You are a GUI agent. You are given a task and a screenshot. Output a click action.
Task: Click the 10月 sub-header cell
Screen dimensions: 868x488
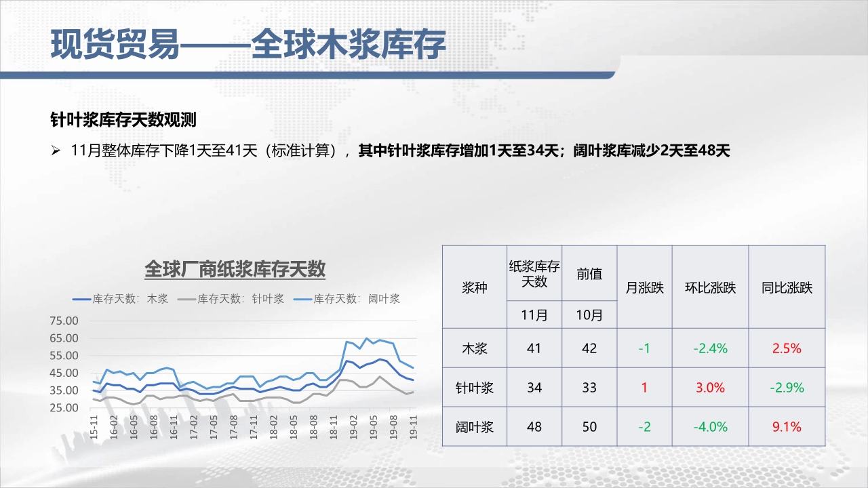click(x=589, y=314)
